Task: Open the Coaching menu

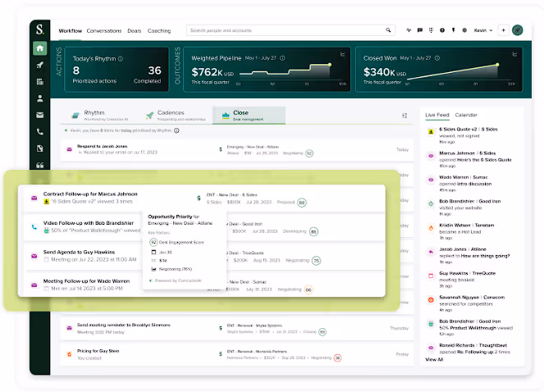Action: pyautogui.click(x=159, y=30)
